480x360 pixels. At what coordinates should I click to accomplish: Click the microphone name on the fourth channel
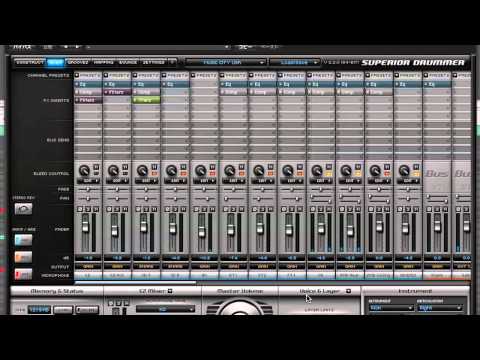175,276
